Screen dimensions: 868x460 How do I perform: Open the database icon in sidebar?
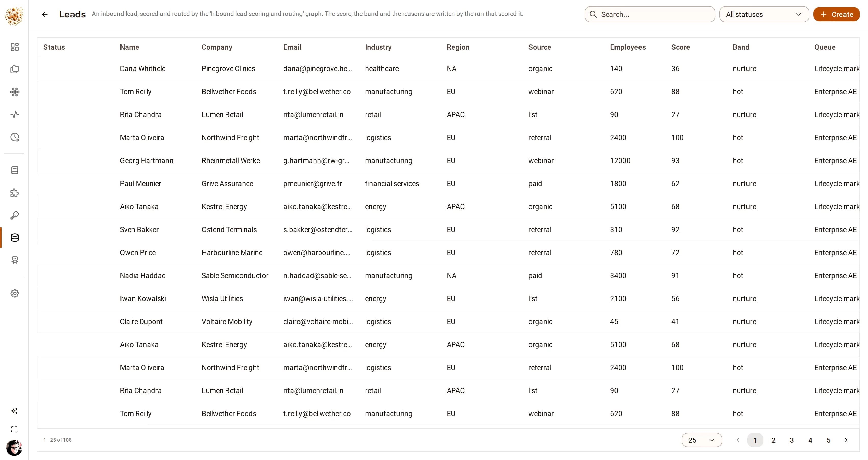[x=15, y=238]
